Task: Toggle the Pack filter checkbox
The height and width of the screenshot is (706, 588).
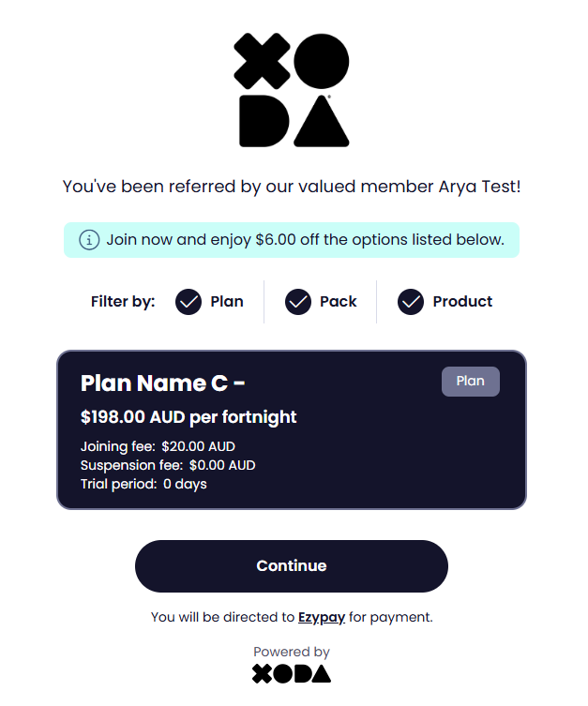Action: click(298, 302)
